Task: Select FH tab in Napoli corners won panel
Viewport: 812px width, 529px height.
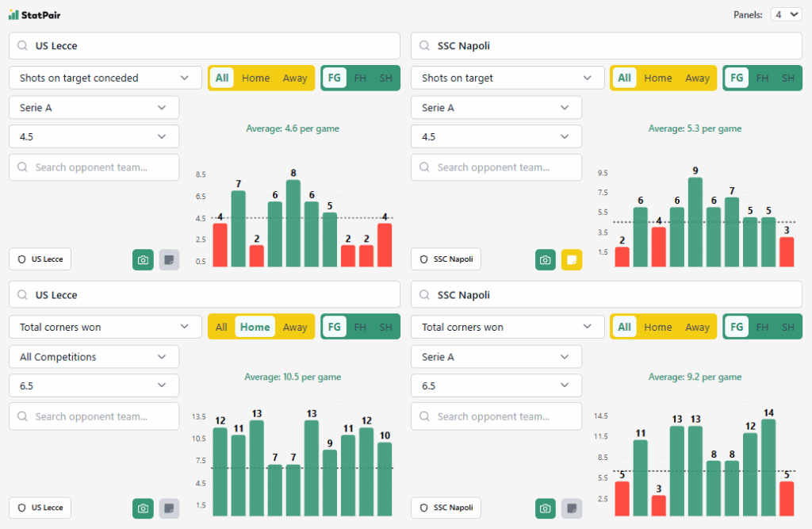Action: click(x=762, y=327)
